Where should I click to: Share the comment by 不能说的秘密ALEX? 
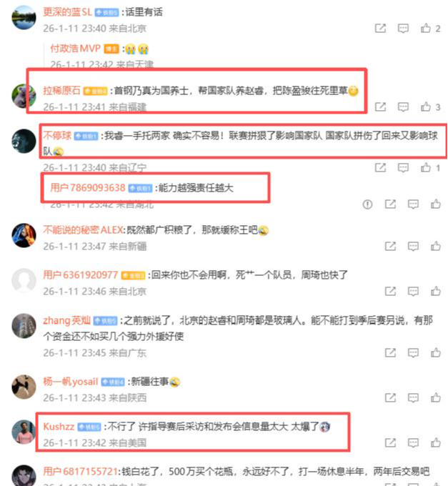(390, 246)
